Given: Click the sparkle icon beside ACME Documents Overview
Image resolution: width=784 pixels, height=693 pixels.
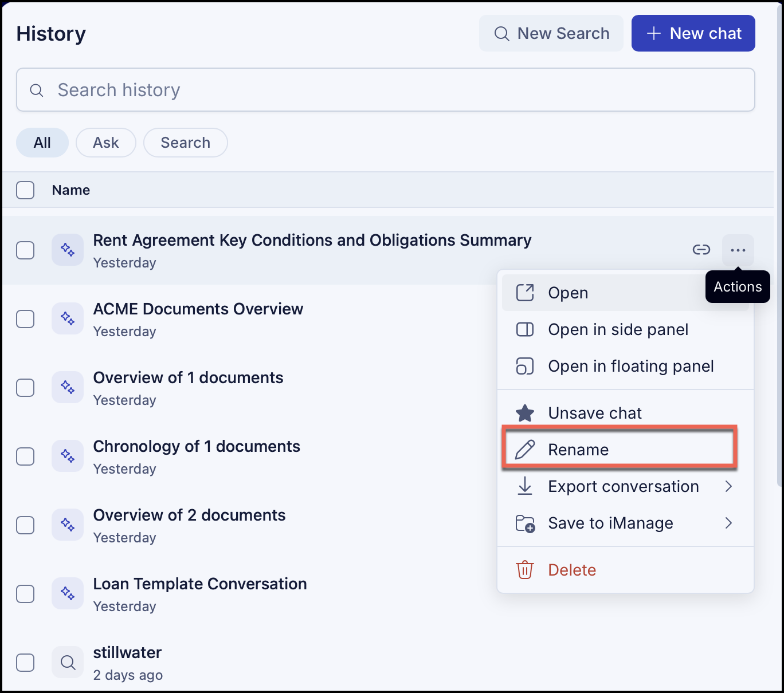Looking at the screenshot, I should pyautogui.click(x=68, y=318).
